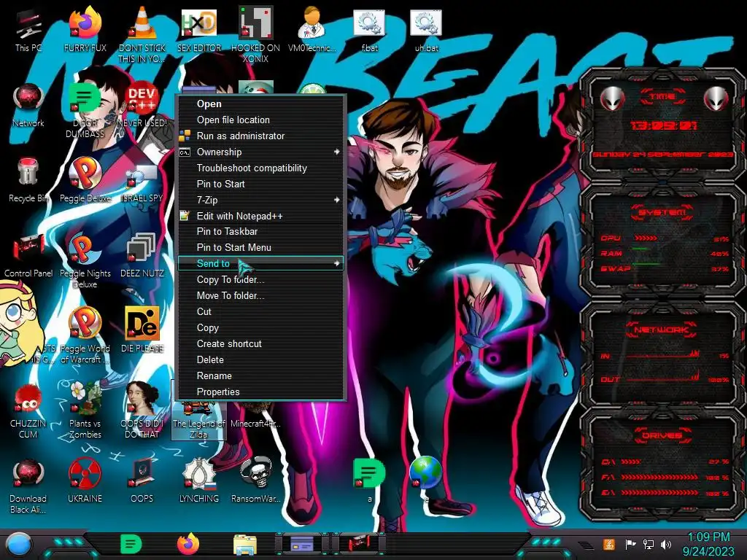Screen dimensions: 747x560
Task: Select Copy in the context menu
Action: 260,327
